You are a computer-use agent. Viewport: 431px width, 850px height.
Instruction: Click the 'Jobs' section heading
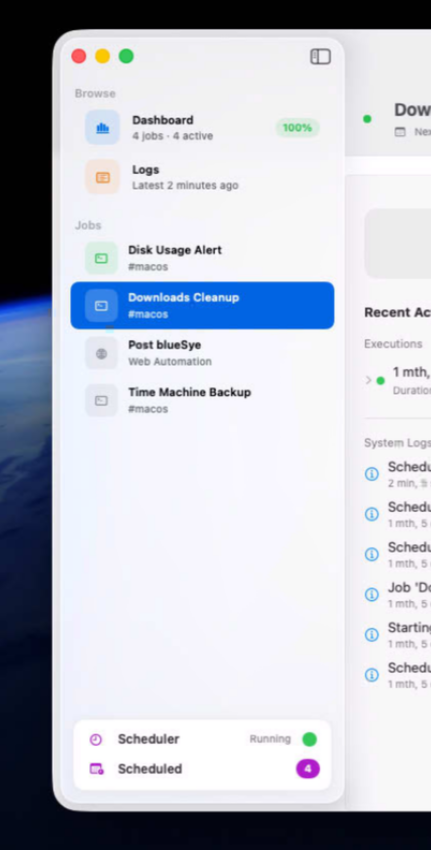tap(88, 225)
